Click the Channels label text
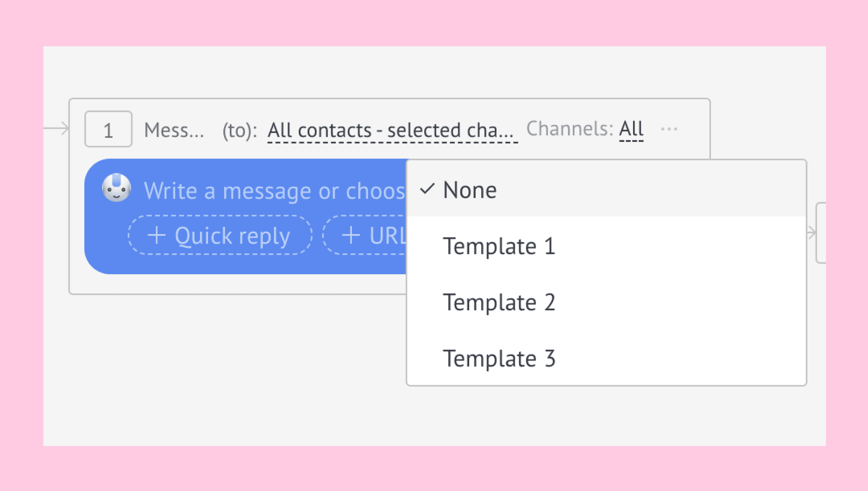 click(x=569, y=128)
